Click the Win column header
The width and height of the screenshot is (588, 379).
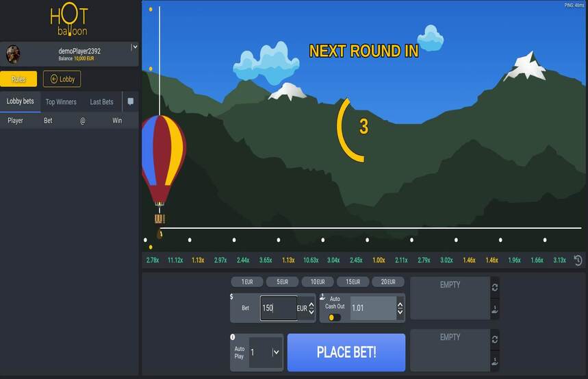tap(117, 121)
